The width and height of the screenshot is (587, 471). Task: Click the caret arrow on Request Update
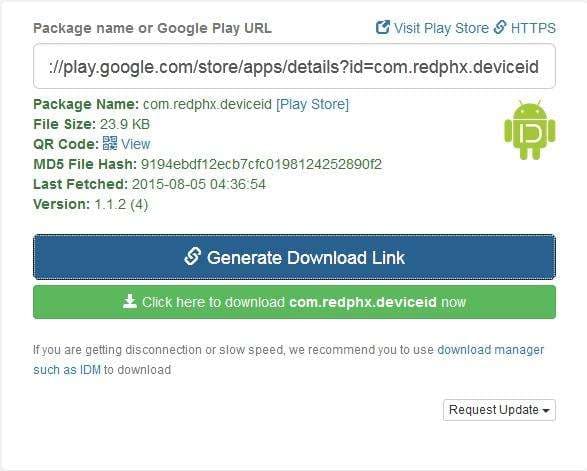tap(546, 411)
